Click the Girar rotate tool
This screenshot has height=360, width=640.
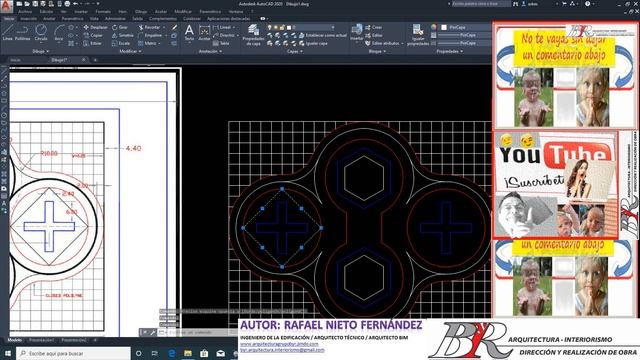(x=120, y=27)
